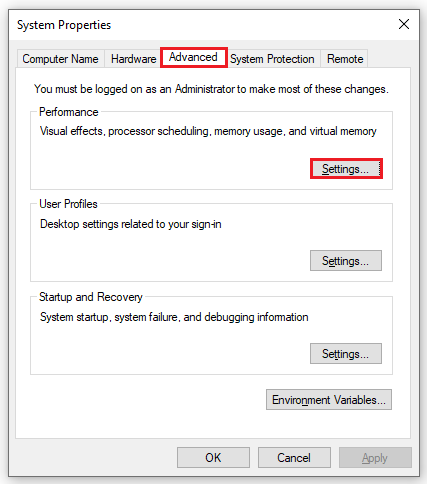The height and width of the screenshot is (484, 427).
Task: Click the User Profiles group label
Action: pos(68,204)
